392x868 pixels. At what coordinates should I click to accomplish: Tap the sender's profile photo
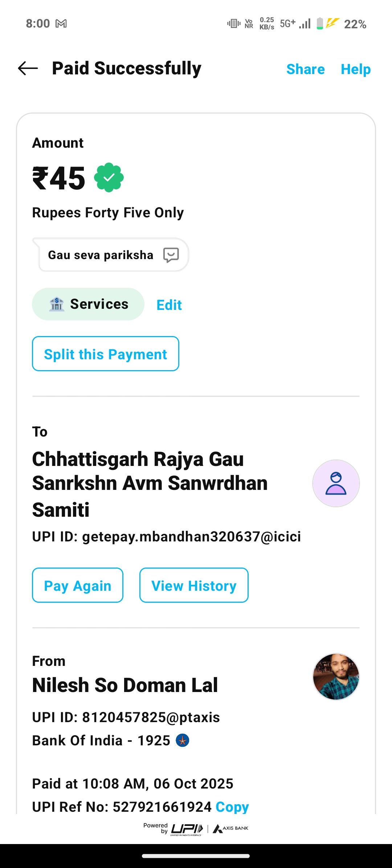[336, 676]
